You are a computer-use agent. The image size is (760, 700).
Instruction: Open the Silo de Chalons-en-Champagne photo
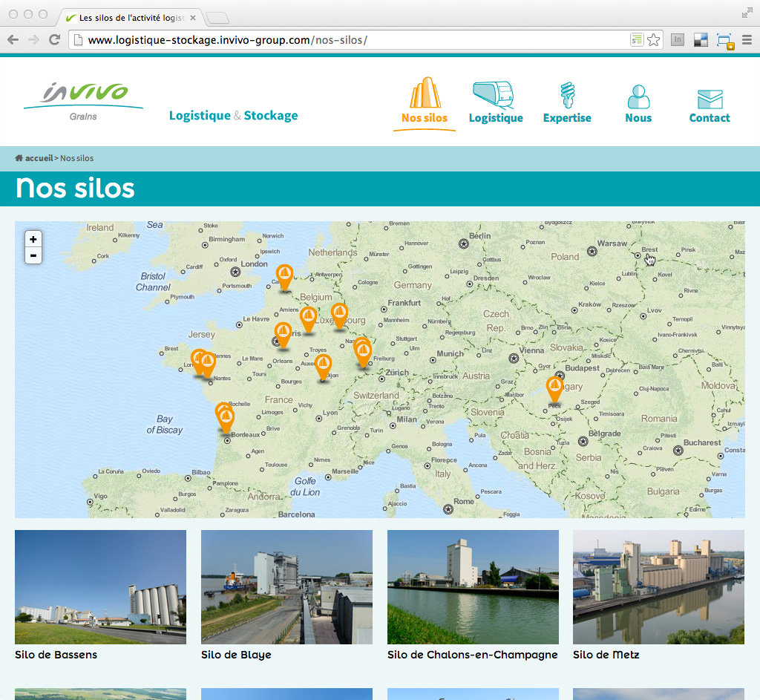pos(473,586)
